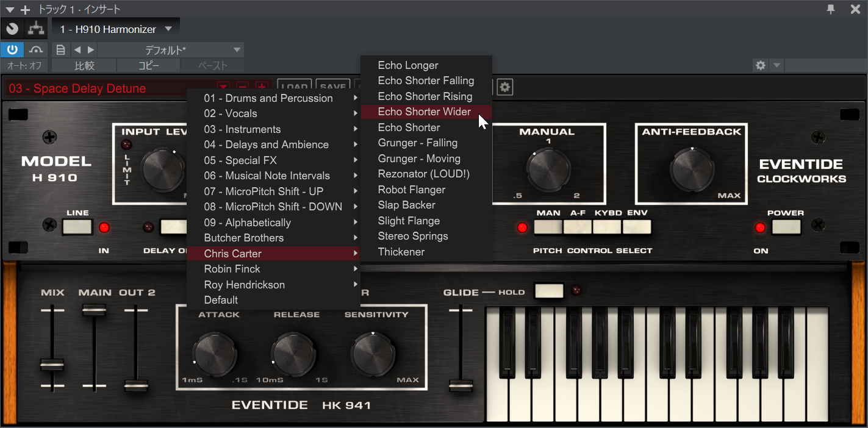Select the Echo Shorter Rising preset
This screenshot has height=428, width=868.
pyautogui.click(x=426, y=96)
